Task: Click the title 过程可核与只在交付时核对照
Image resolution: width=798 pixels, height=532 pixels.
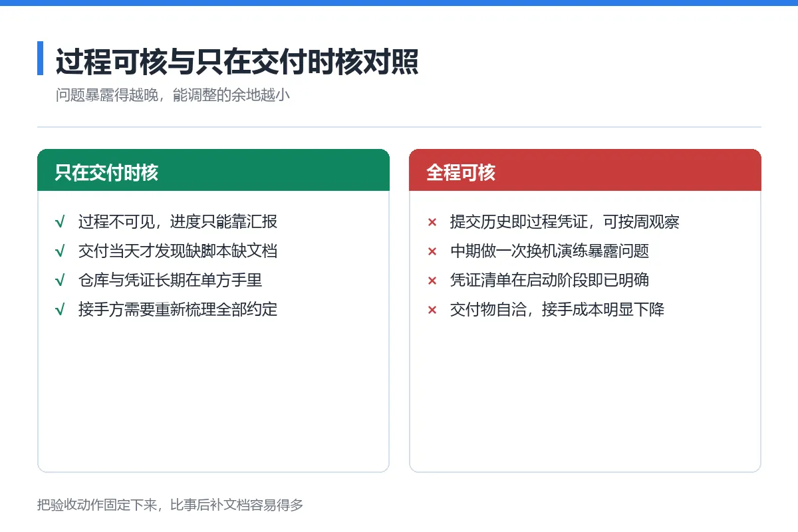Action: (237, 62)
